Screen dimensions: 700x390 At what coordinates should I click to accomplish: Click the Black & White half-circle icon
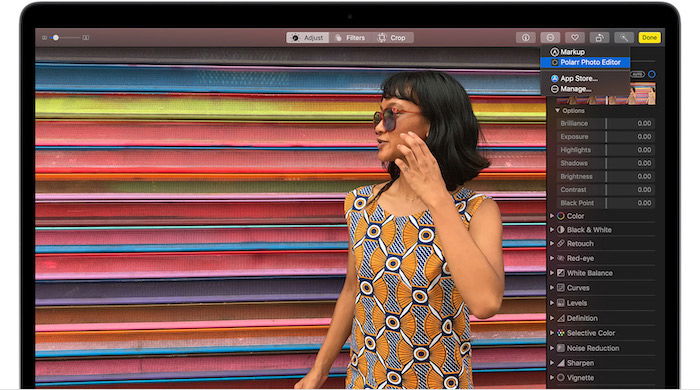point(561,230)
